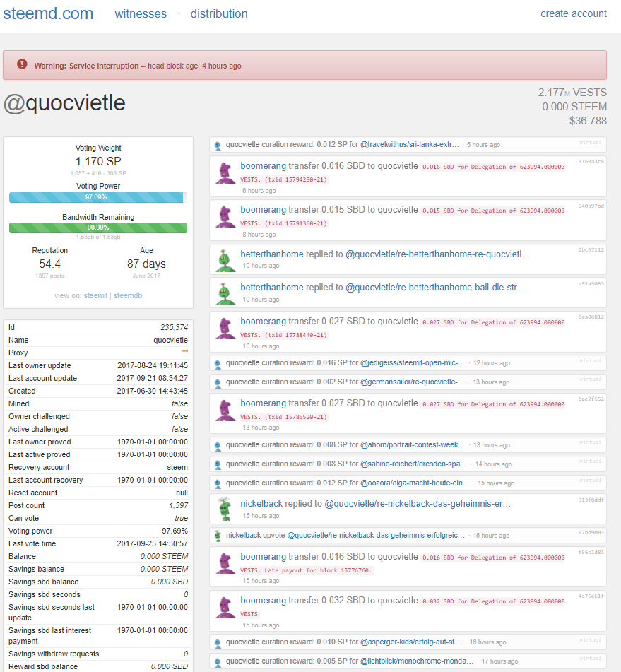Click transaction hash a91a5063
The height and width of the screenshot is (672, 621).
tap(591, 284)
